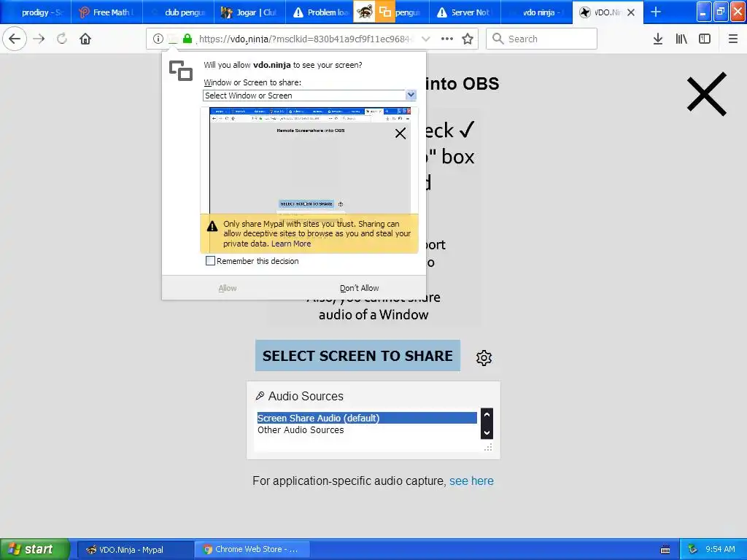Switch to the Server Not tab
This screenshot has height=560, width=747.
point(465,12)
